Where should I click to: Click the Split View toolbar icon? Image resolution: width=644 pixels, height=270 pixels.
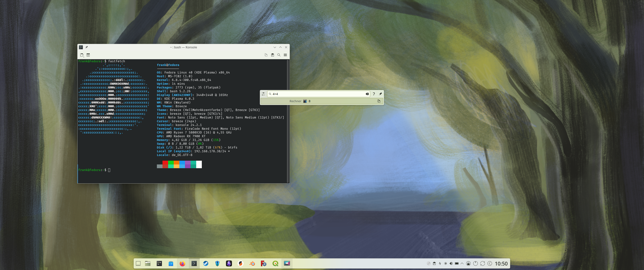(x=88, y=55)
